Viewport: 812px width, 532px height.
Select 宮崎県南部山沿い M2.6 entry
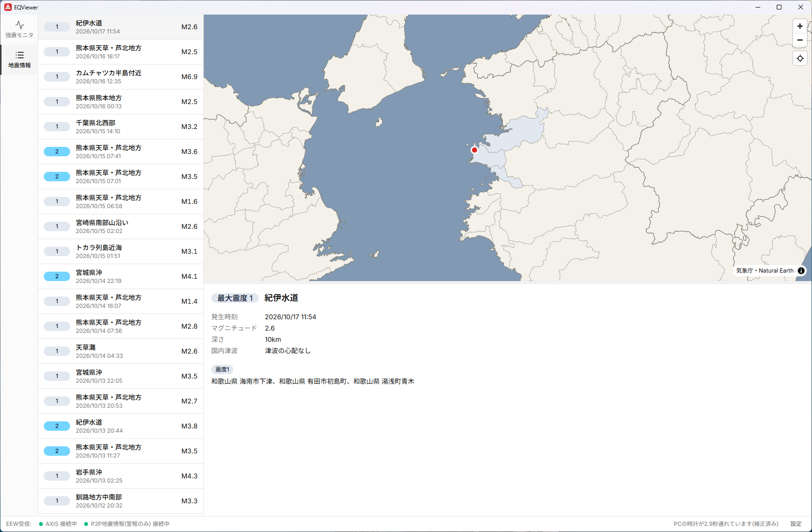click(120, 226)
